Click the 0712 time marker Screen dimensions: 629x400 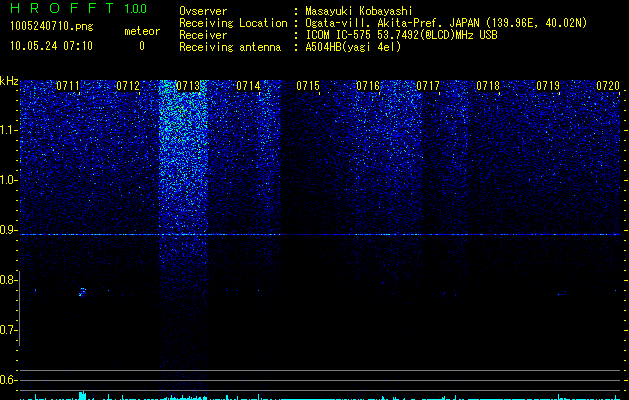point(128,86)
